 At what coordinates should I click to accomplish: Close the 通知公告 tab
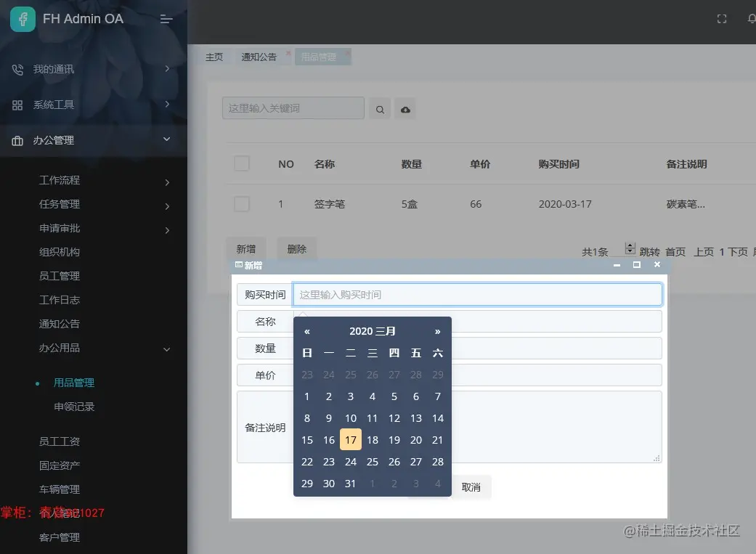point(288,52)
